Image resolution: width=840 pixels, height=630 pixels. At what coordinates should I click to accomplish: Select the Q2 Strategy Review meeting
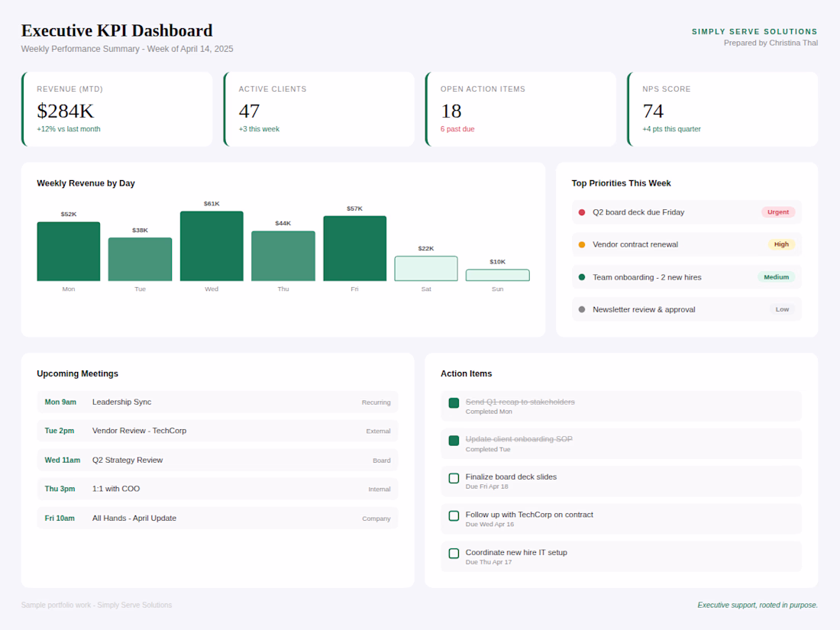click(x=218, y=460)
